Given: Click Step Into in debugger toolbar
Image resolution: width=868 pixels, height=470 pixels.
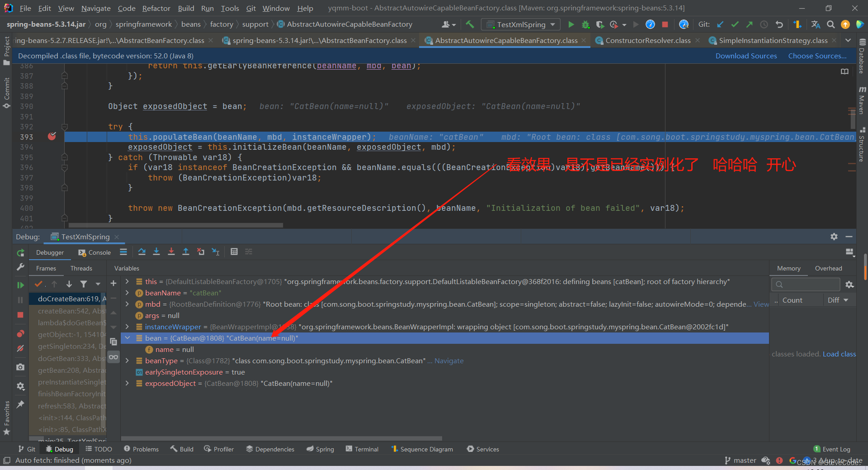Looking at the screenshot, I should click(x=156, y=252).
